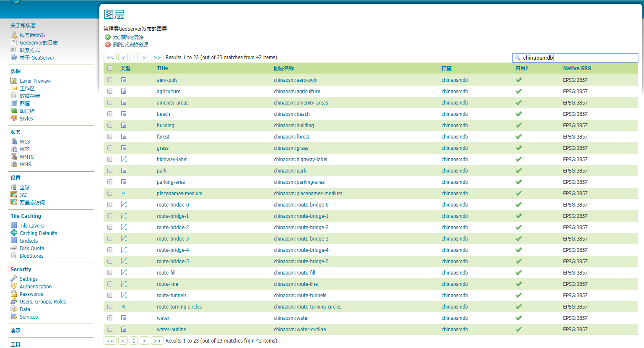Click the Authentication shield icon
Viewport: 644px width, 348px height.
pyautogui.click(x=14, y=286)
